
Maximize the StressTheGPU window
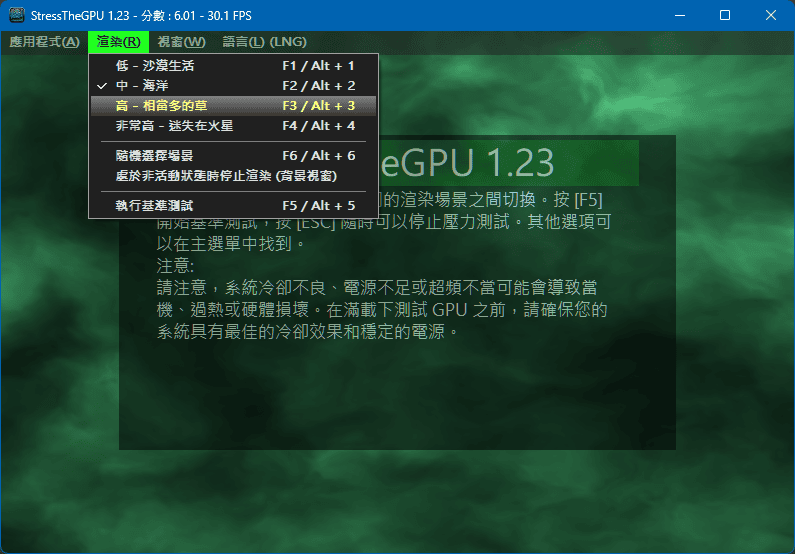725,15
